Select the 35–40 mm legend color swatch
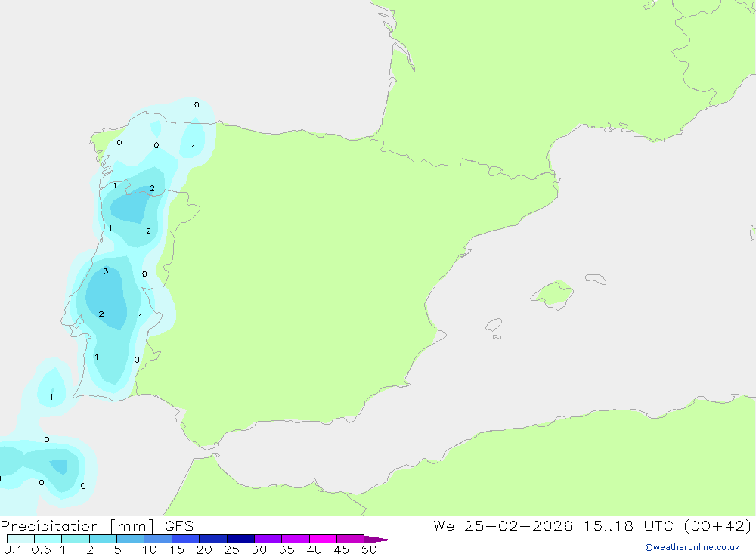 296,539
